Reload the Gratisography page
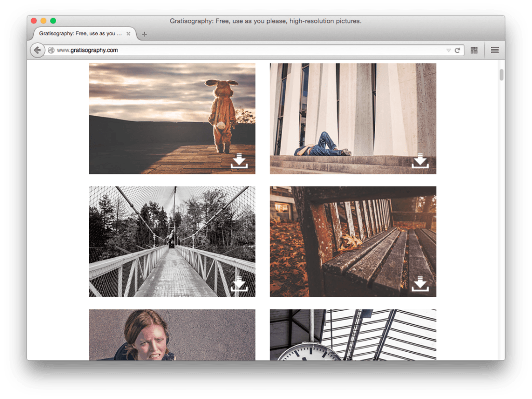Screen dimensions: 532x399 [x=457, y=50]
